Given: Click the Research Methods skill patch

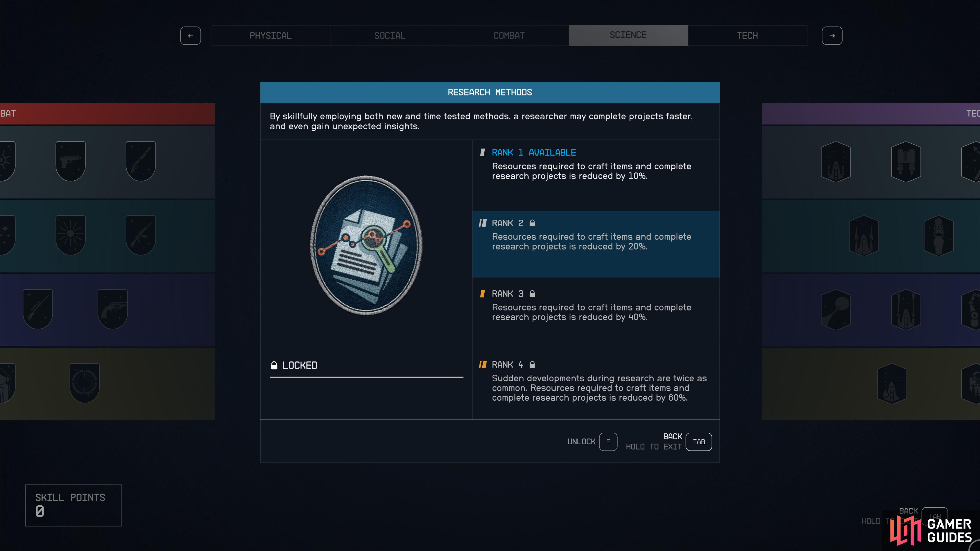Looking at the screenshot, I should pyautogui.click(x=366, y=245).
